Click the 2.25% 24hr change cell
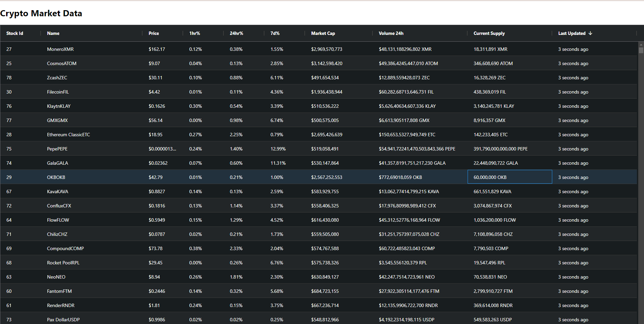This screenshot has width=644, height=324. click(244, 135)
